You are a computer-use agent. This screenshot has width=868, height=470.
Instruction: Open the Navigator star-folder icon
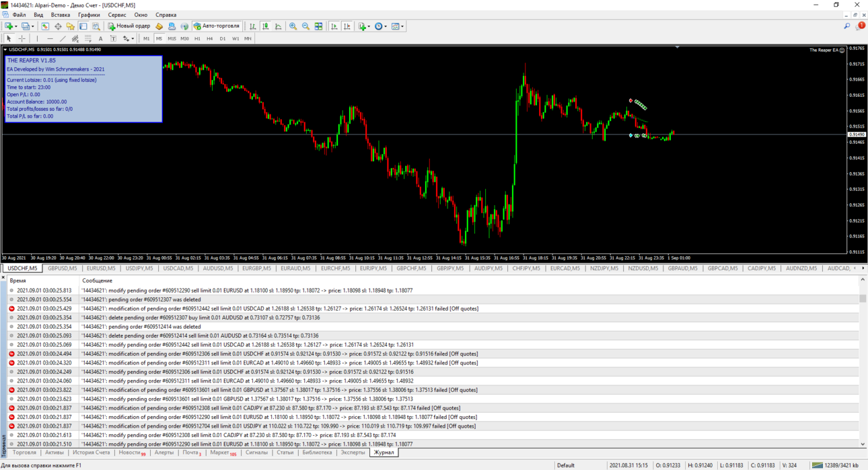pyautogui.click(x=71, y=26)
